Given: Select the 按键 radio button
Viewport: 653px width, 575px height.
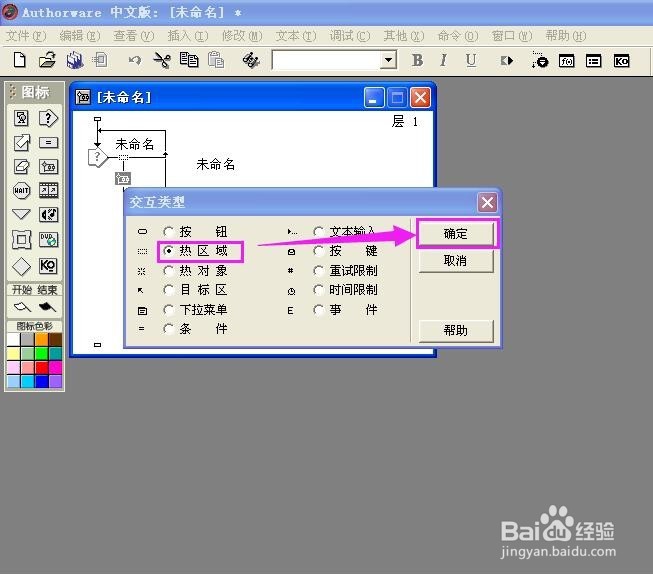Looking at the screenshot, I should [x=319, y=251].
